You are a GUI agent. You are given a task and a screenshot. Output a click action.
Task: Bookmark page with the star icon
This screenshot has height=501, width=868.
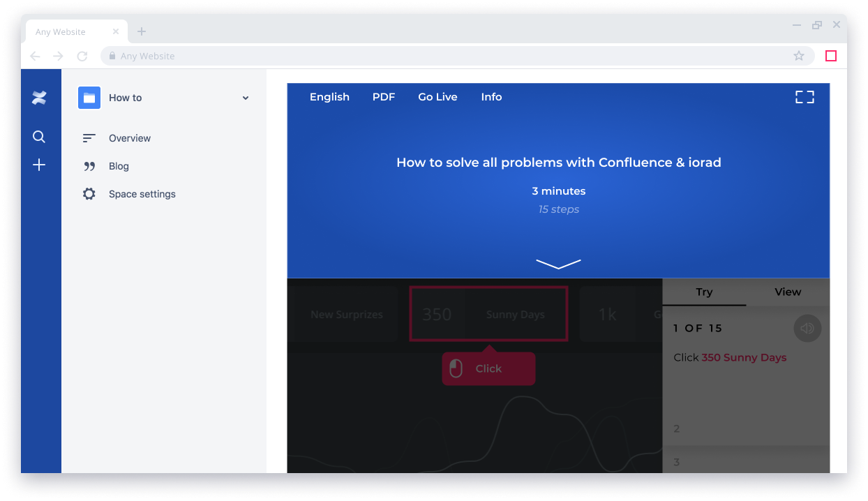coord(799,56)
